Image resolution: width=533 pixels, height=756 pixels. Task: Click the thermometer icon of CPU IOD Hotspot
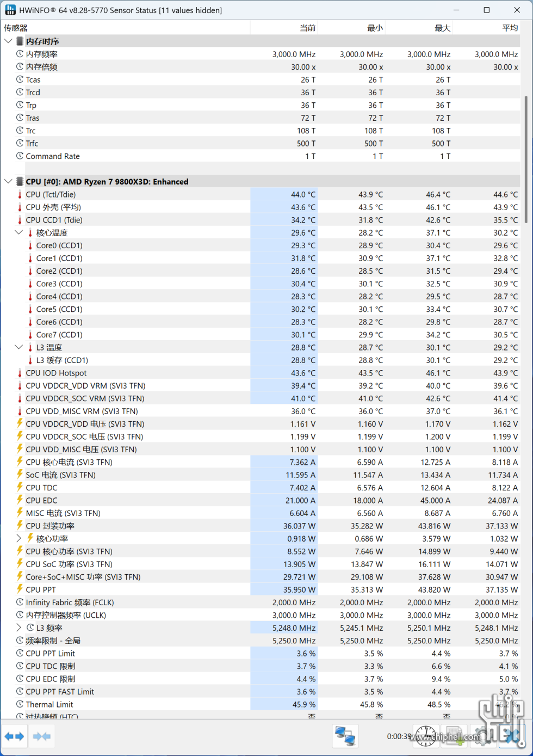[x=20, y=373]
